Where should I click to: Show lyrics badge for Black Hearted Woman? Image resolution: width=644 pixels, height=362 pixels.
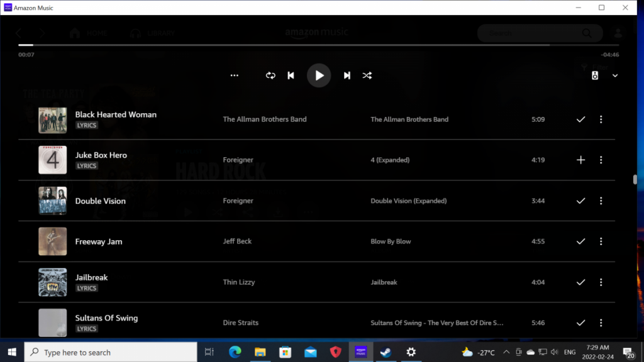tap(87, 125)
